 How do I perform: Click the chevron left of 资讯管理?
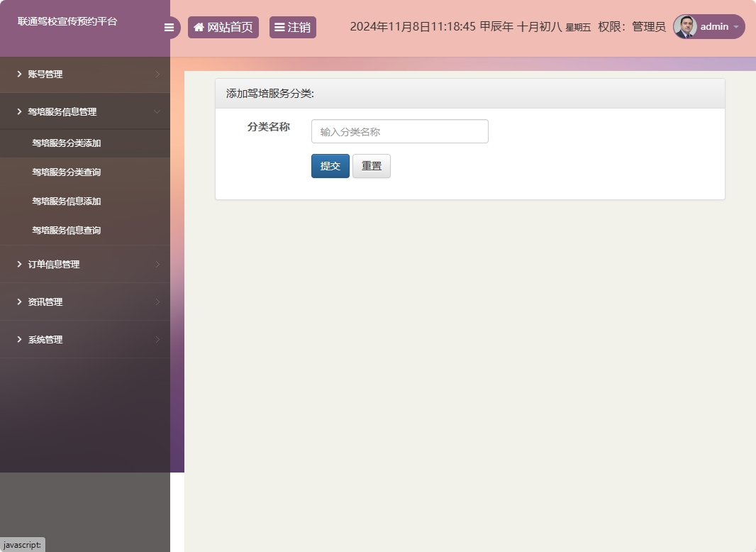tap(19, 302)
